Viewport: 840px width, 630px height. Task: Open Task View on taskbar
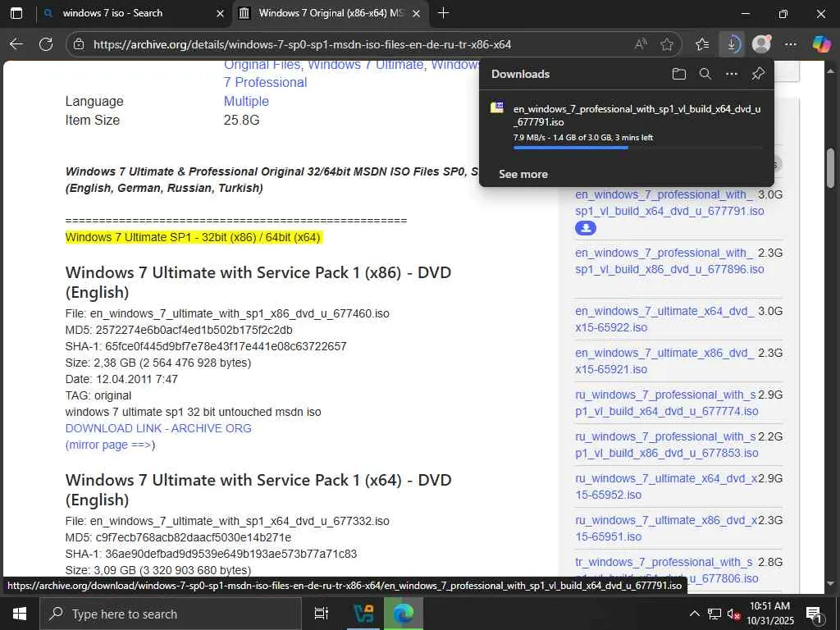click(x=322, y=614)
